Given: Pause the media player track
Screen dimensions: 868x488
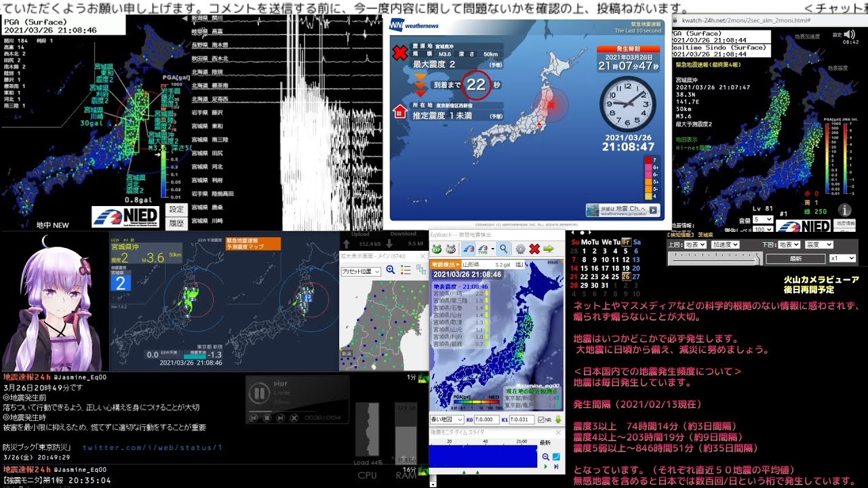Looking at the screenshot, I should click(258, 393).
